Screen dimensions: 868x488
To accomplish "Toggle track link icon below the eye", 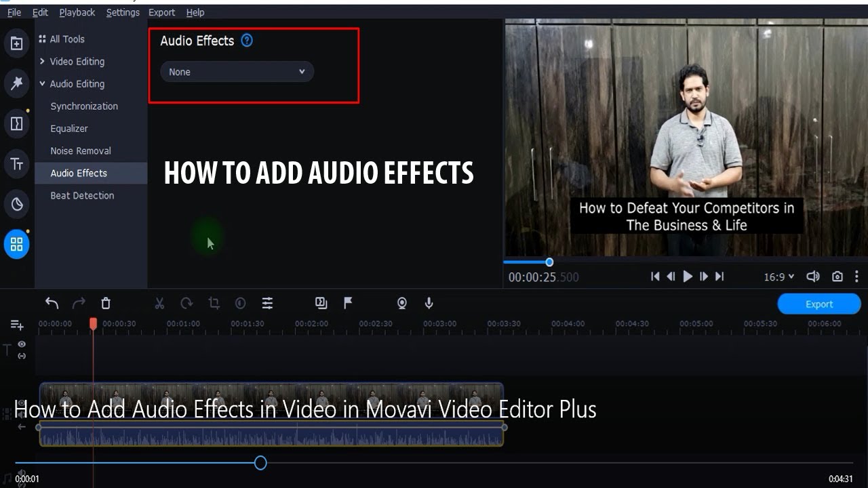I will coord(22,356).
